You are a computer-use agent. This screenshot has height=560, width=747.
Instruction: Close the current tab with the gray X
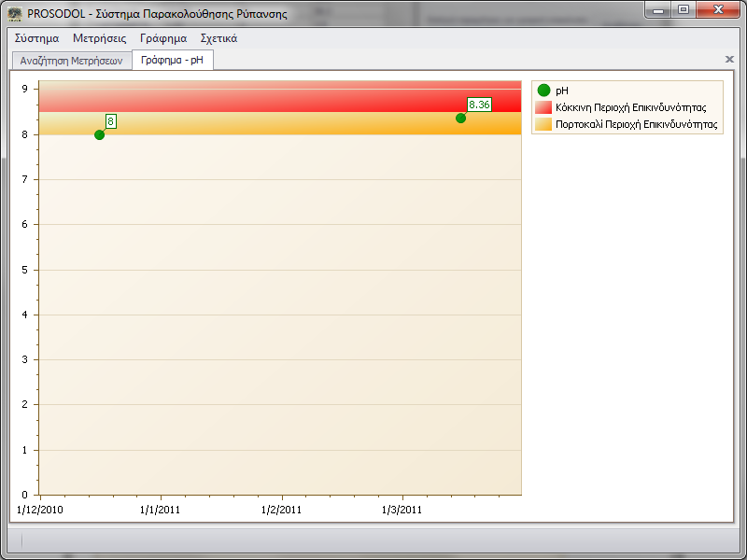pyautogui.click(x=729, y=59)
